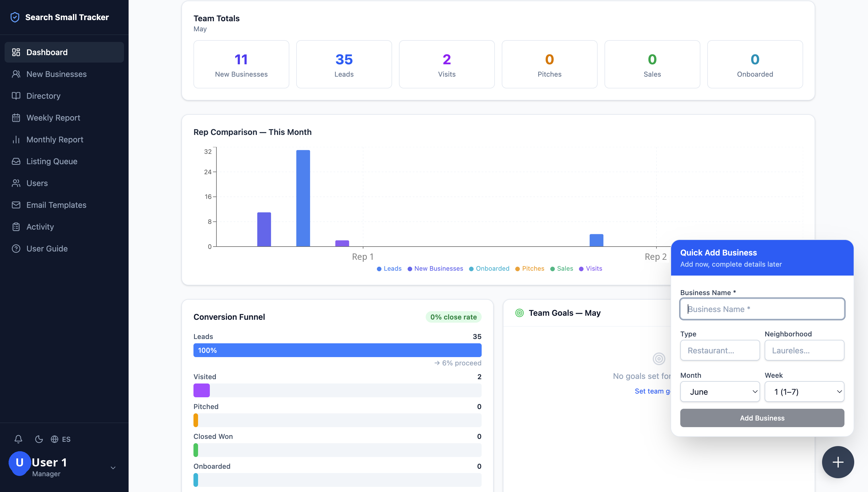The width and height of the screenshot is (868, 492).
Task: Toggle dark mode moon icon
Action: (39, 439)
